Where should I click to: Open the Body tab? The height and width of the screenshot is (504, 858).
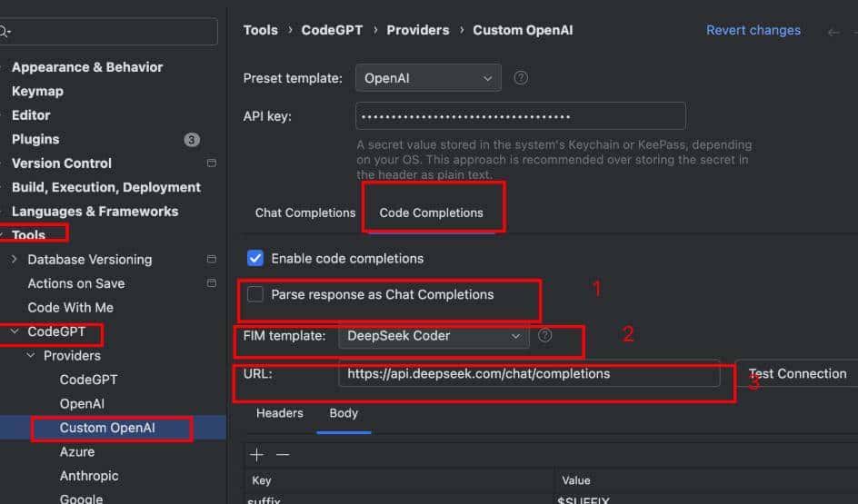344,413
